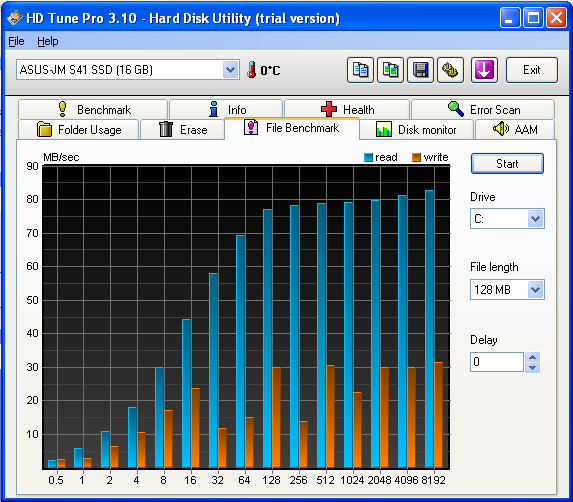
Task: Go to the Folder Usage tab
Action: [x=78, y=129]
